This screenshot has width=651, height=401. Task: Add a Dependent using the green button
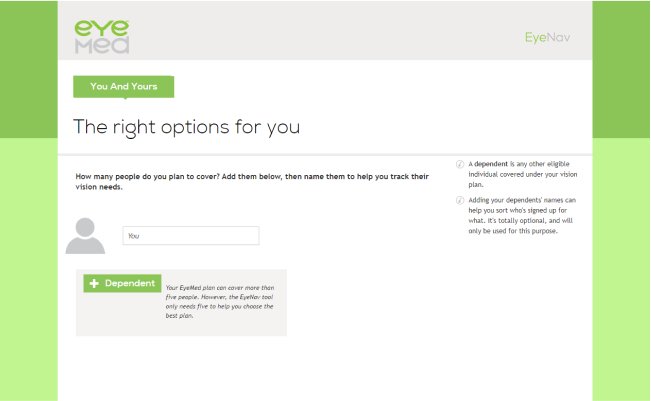coord(122,283)
